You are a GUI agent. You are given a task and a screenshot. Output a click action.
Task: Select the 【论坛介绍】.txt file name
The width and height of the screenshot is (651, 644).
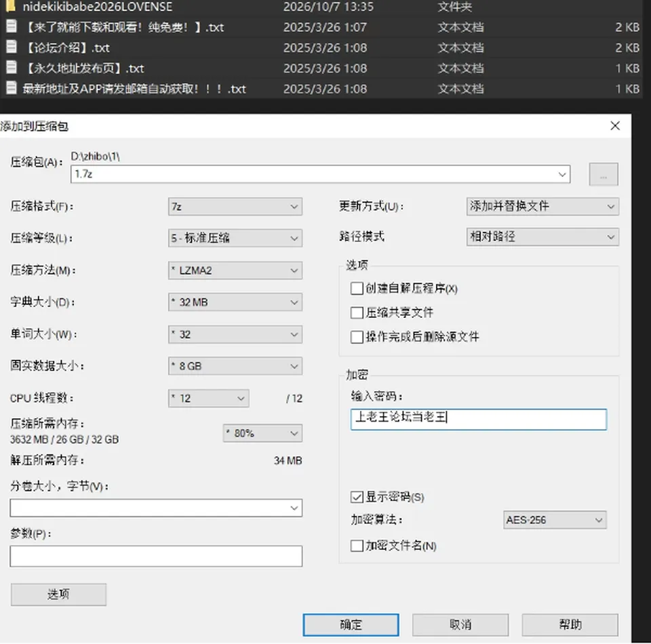[67, 47]
